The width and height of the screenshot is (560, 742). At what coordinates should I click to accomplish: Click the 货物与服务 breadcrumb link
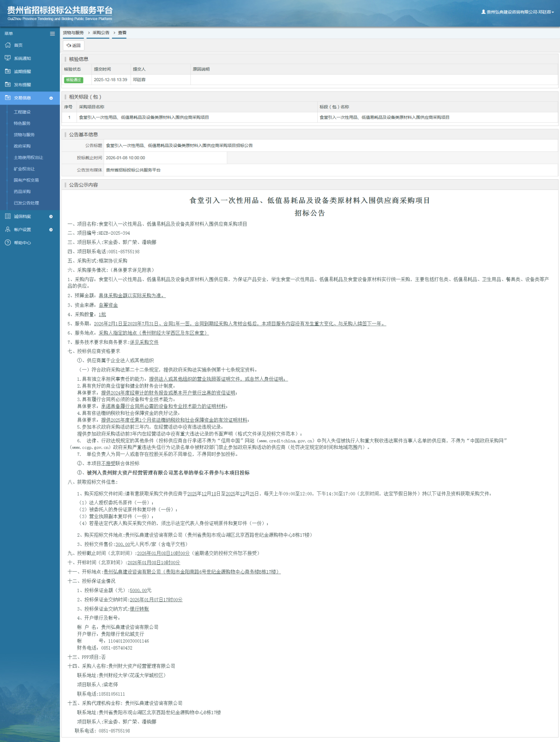(x=73, y=33)
